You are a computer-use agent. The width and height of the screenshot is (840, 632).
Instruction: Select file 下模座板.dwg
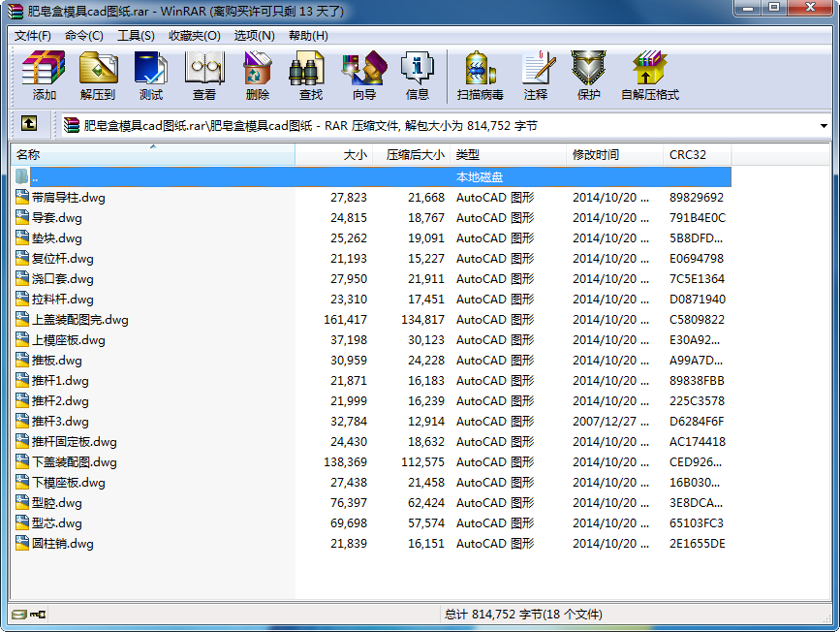pyautogui.click(x=69, y=483)
